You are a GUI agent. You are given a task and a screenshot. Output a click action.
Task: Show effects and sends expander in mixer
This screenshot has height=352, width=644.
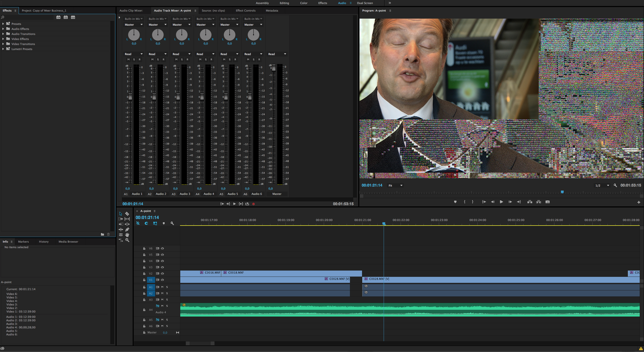coord(119,18)
